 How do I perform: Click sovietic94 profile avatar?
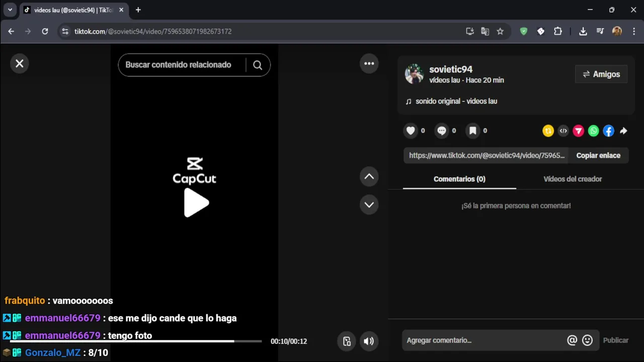(415, 74)
